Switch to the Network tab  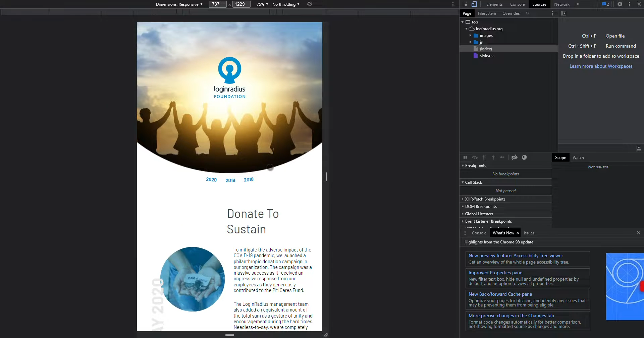(561, 4)
